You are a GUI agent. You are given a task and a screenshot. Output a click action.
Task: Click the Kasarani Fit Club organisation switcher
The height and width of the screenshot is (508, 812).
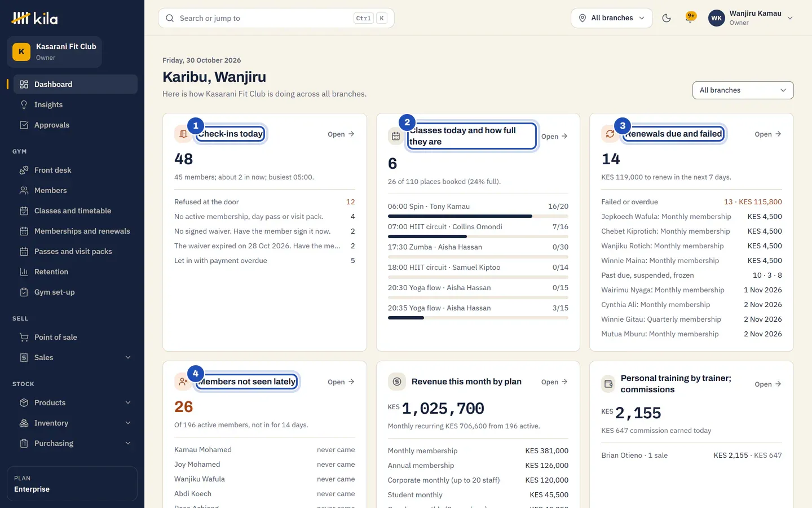coord(54,52)
